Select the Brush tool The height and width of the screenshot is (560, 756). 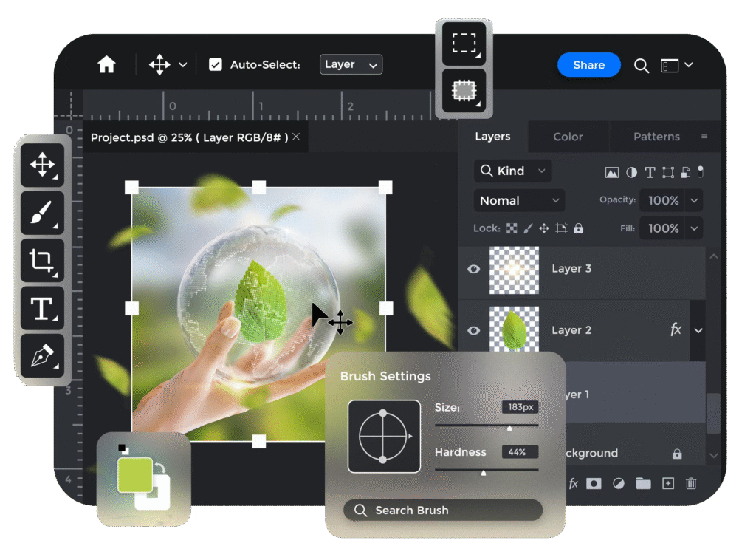coord(42,213)
